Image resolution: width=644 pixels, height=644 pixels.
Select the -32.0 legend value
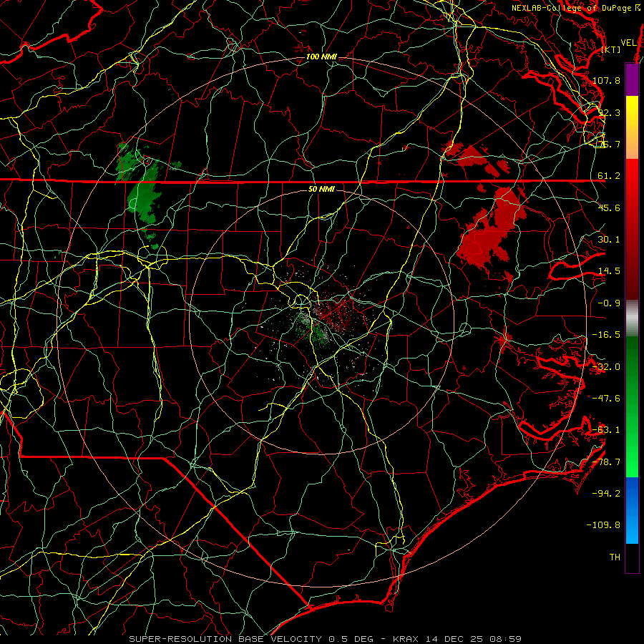606,367
